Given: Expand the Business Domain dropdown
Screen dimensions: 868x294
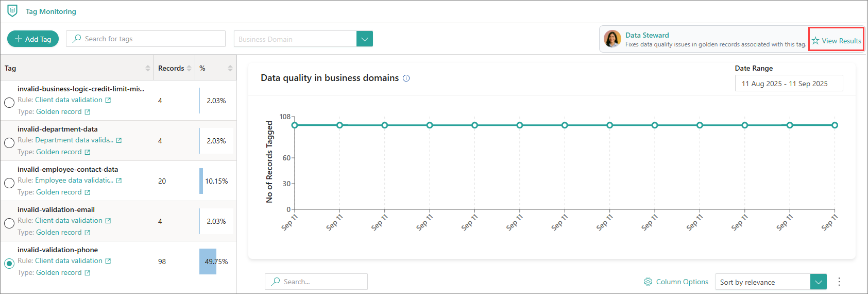Looking at the screenshot, I should (365, 39).
